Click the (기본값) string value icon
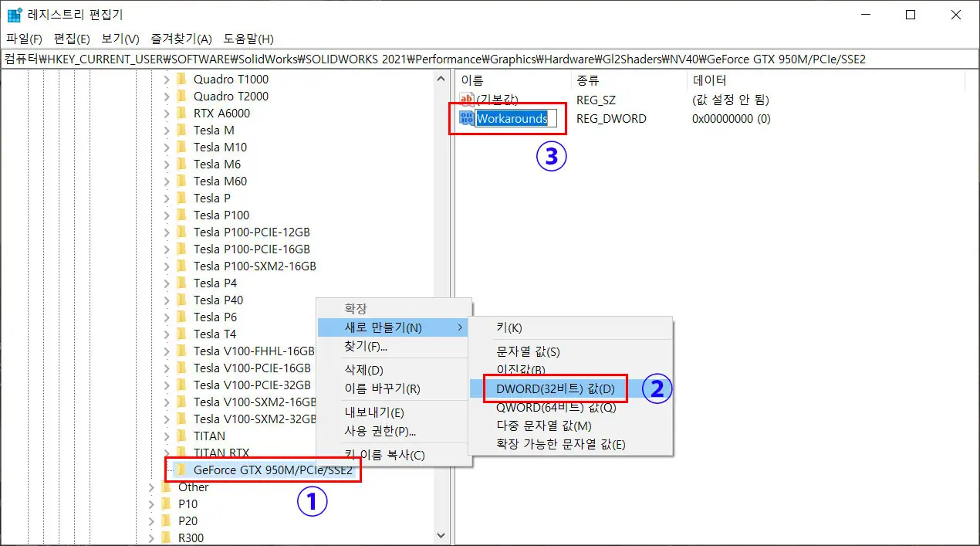Viewport: 980px width, 546px height. point(467,100)
